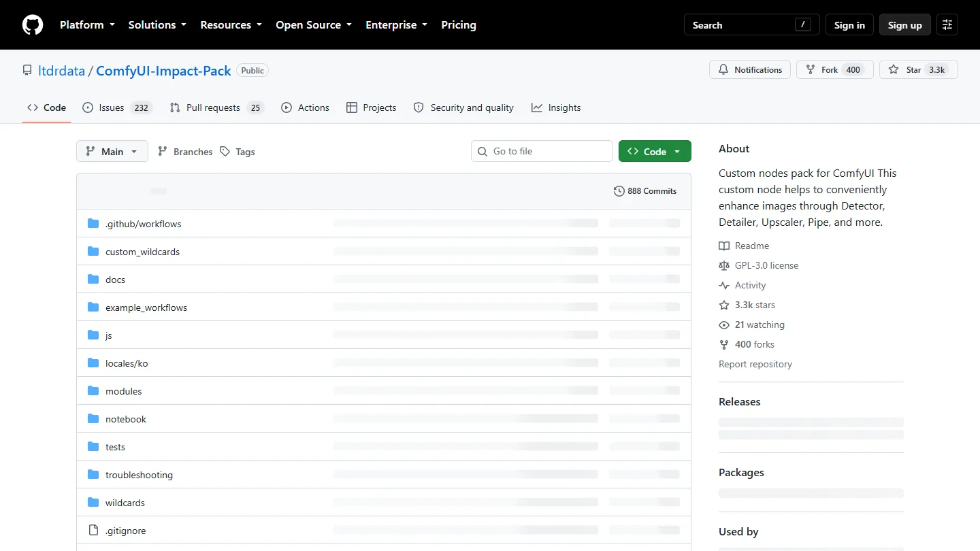Click the folder icon for .github/workflows

[x=93, y=224]
